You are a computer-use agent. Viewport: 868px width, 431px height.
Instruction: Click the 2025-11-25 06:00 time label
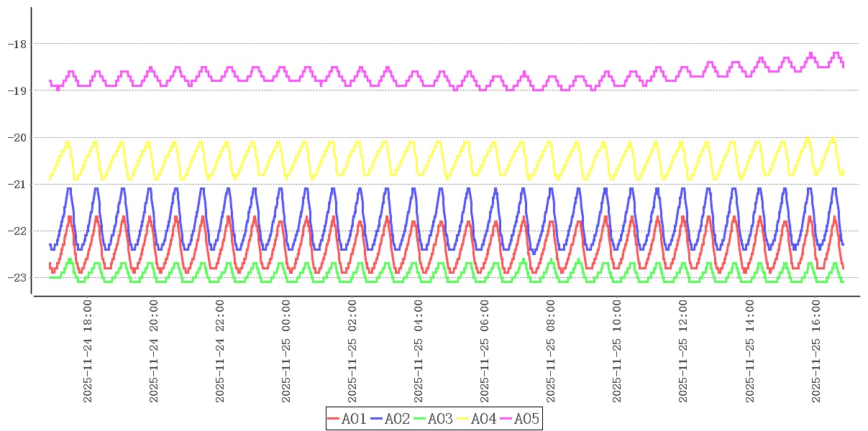[x=485, y=351]
